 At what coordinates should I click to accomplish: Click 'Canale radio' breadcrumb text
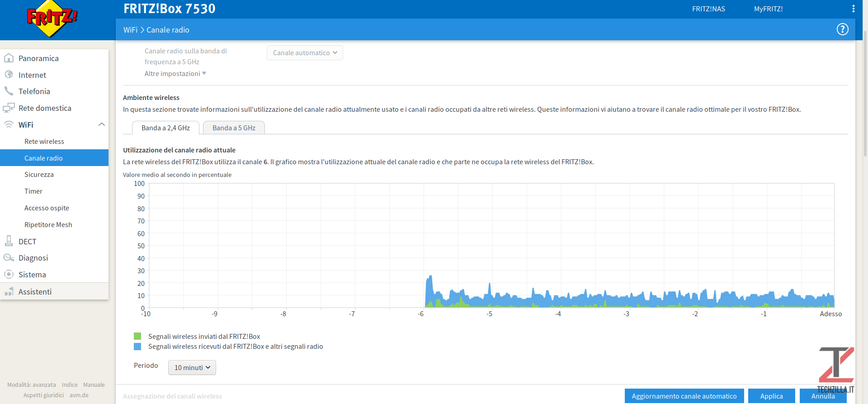168,29
